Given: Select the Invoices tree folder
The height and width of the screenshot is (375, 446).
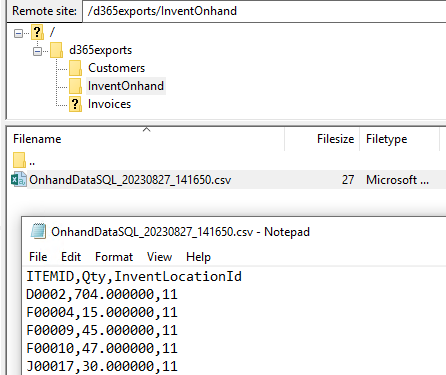Looking at the screenshot, I should (x=109, y=104).
